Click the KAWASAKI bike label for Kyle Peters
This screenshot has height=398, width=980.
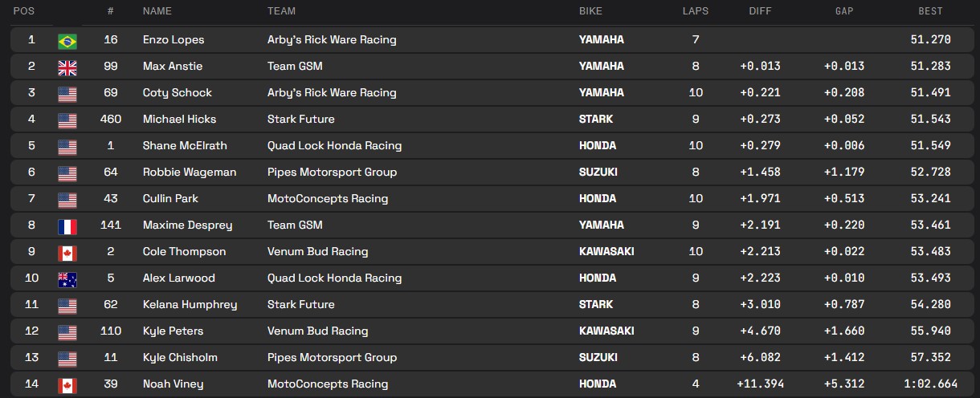coord(606,331)
